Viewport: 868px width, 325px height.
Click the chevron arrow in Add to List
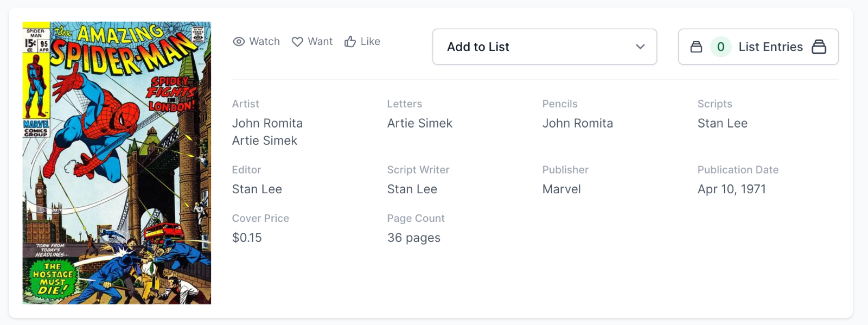[640, 47]
